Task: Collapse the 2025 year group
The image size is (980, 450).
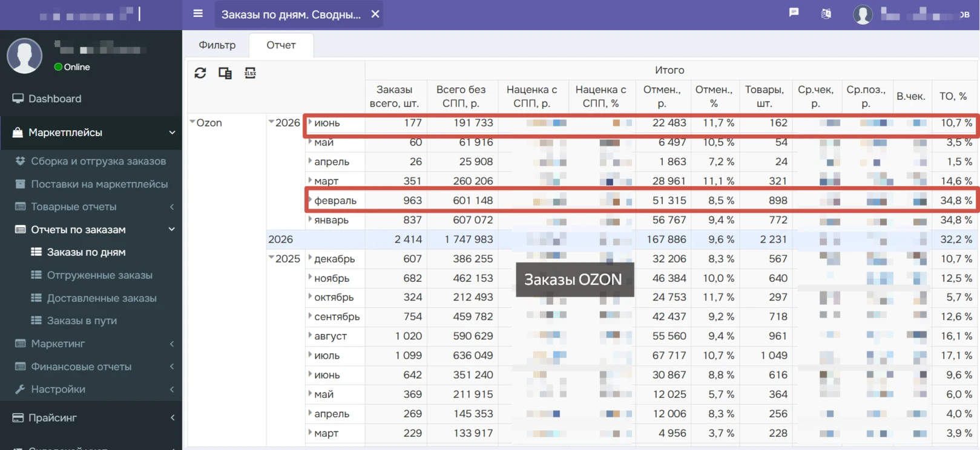Action: 271,258
